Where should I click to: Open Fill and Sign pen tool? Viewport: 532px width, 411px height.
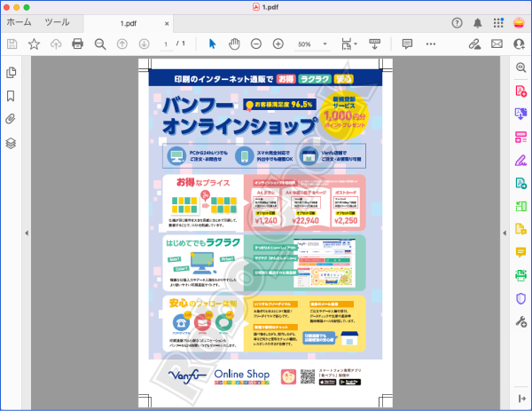click(x=520, y=160)
